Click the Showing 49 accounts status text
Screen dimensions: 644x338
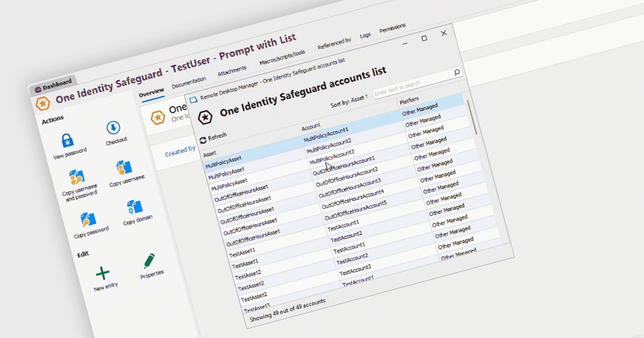[287, 310]
